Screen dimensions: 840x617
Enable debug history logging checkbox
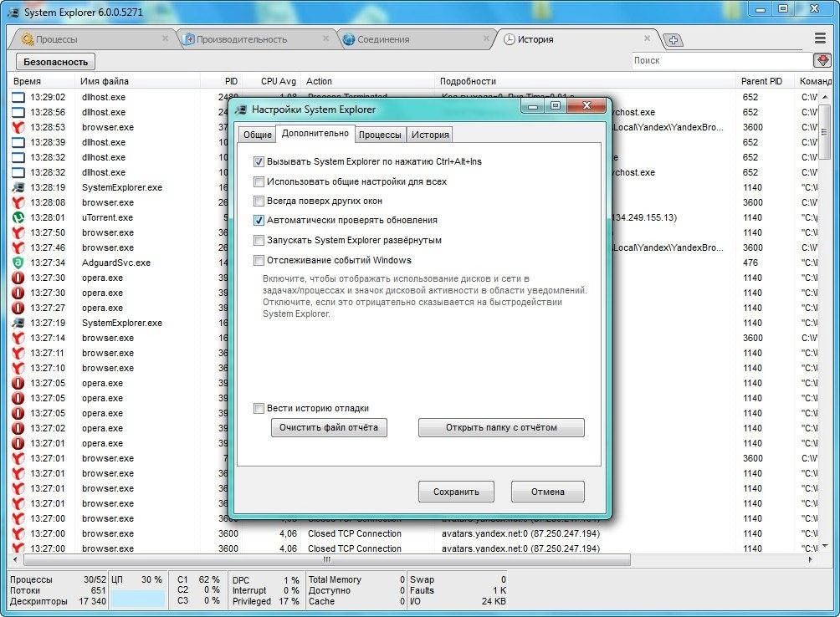tap(259, 408)
